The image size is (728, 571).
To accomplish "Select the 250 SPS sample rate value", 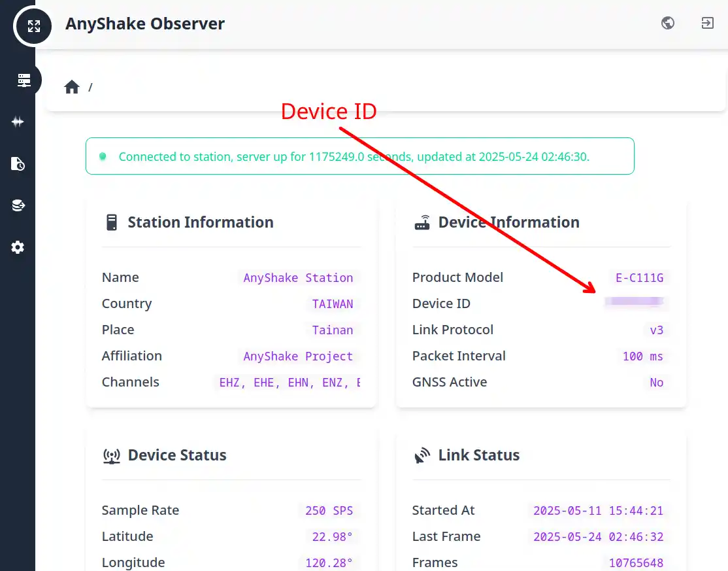I will click(329, 511).
